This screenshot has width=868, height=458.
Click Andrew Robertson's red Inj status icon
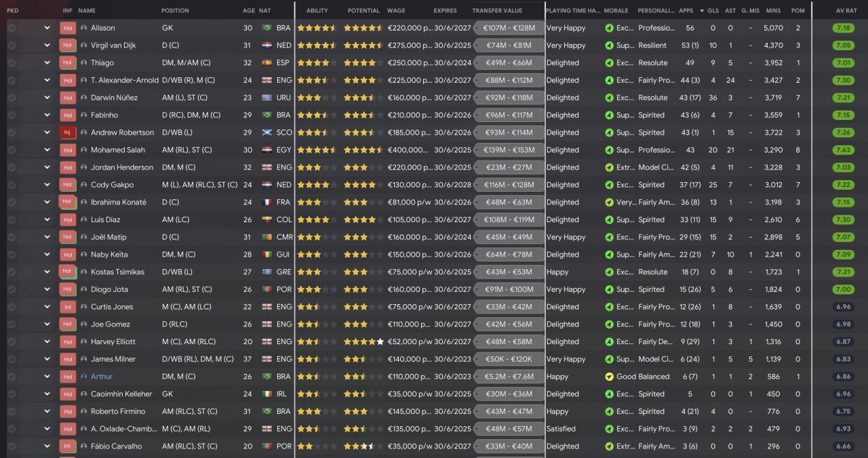(x=68, y=132)
